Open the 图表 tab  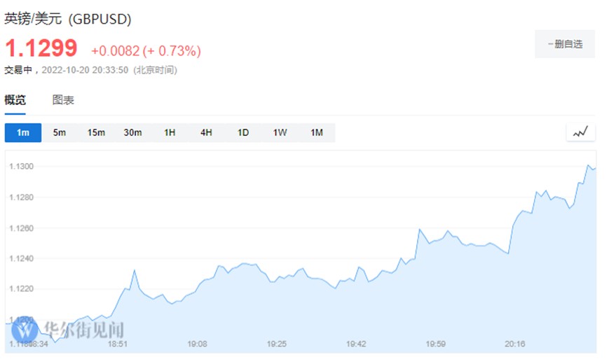[x=63, y=100]
